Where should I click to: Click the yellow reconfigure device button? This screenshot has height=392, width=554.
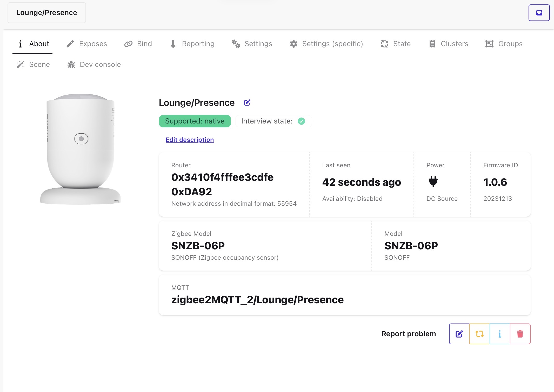point(479,334)
